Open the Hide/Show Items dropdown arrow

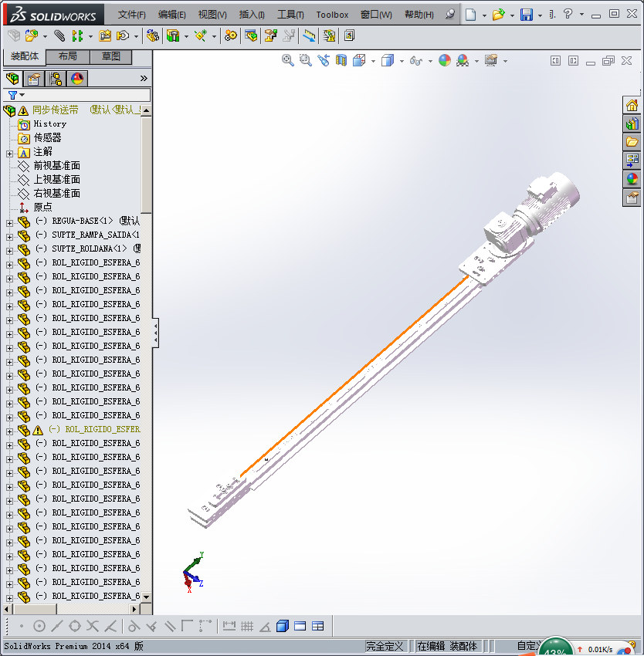[430, 62]
